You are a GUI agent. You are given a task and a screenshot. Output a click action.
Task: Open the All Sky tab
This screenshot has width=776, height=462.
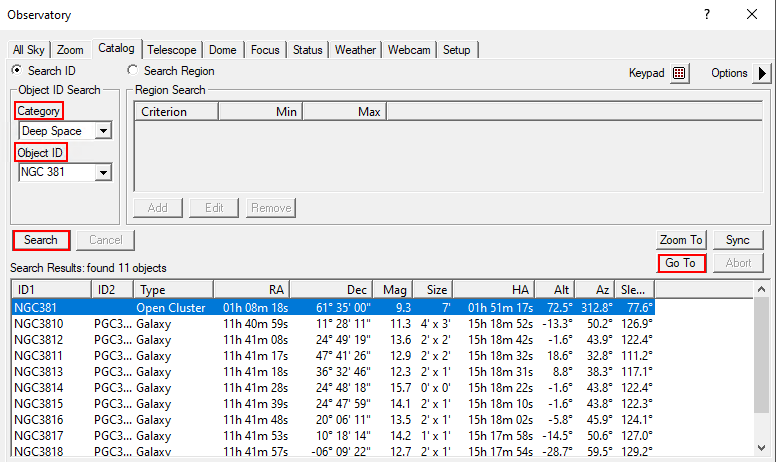click(x=30, y=50)
